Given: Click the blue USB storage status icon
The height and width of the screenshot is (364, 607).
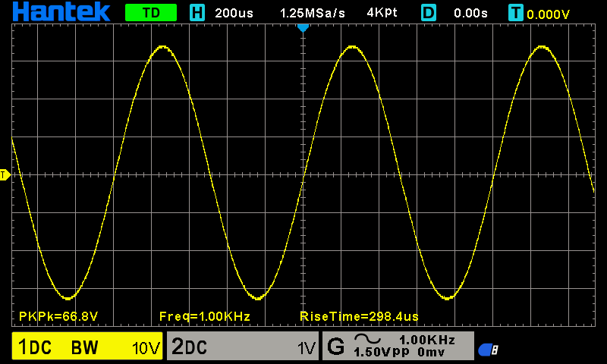Looking at the screenshot, I should tap(488, 350).
